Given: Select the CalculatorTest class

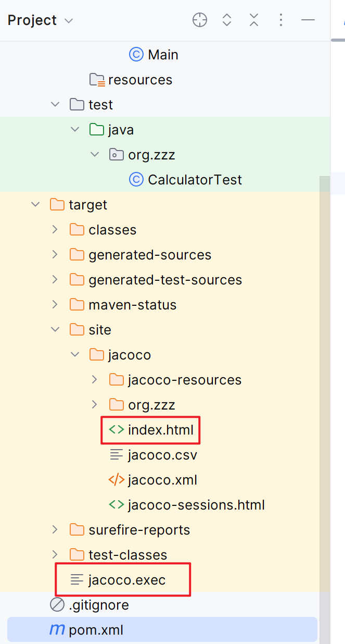Looking at the screenshot, I should coord(185,180).
